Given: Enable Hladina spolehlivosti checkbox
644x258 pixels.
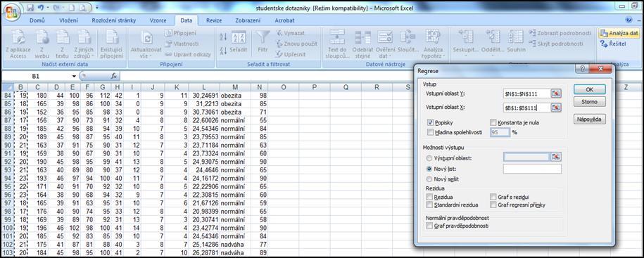Looking at the screenshot, I should point(431,132).
